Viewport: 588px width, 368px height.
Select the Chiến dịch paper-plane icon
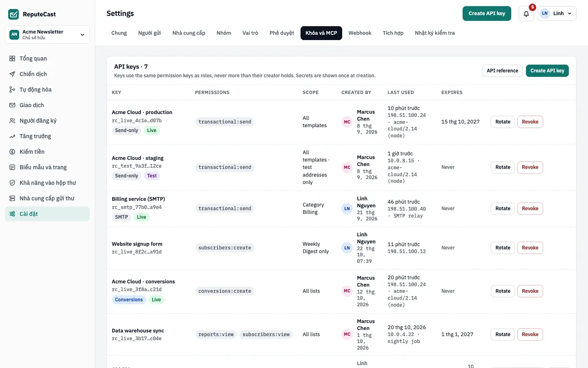(x=12, y=74)
